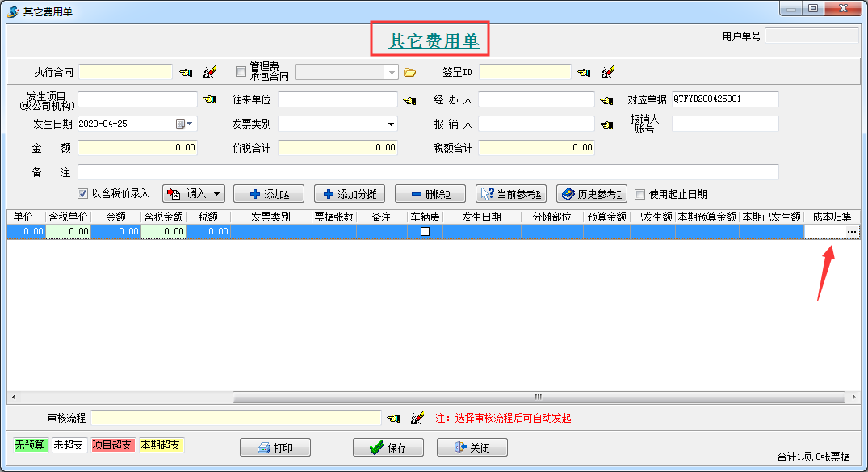
Task: Click the ellipsis button in 成本归集 cell
Action: (851, 232)
